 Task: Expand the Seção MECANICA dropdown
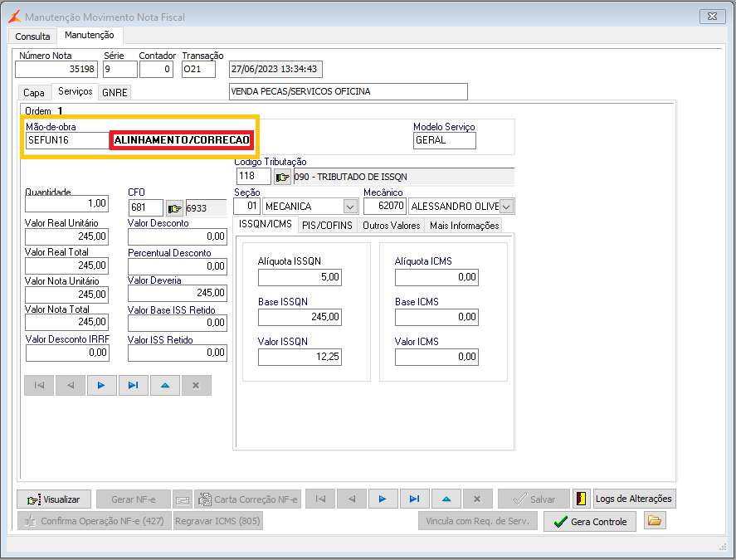349,206
